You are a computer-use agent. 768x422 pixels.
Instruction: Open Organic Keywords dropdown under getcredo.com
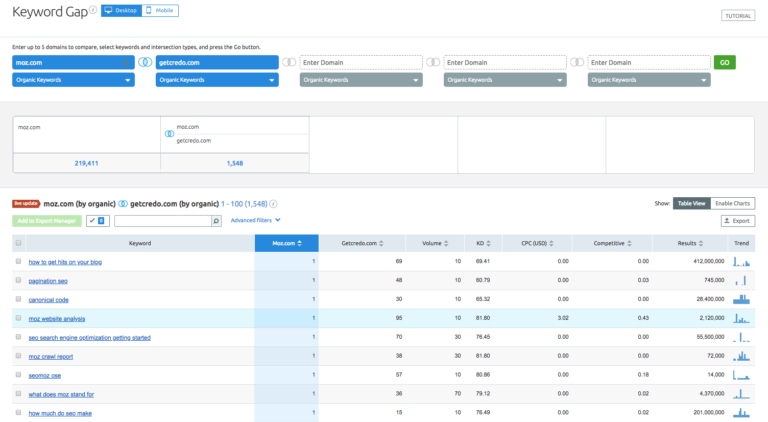click(217, 80)
